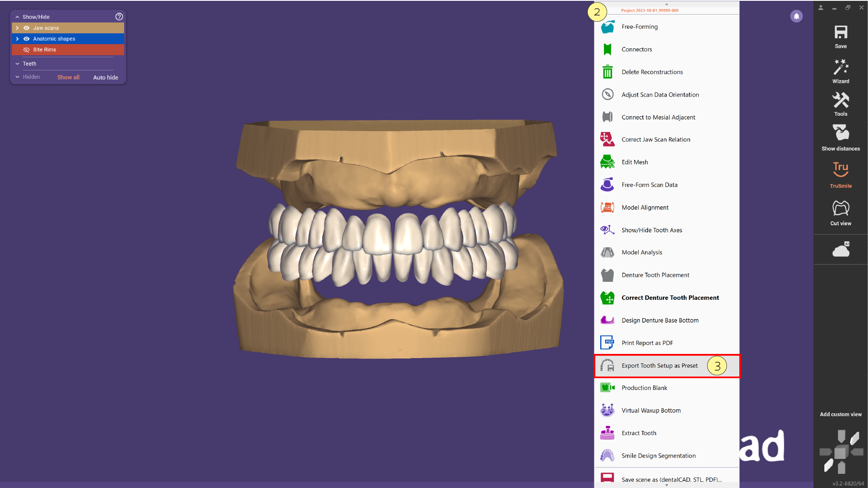Click Show all button
The image size is (868, 488).
(x=68, y=77)
